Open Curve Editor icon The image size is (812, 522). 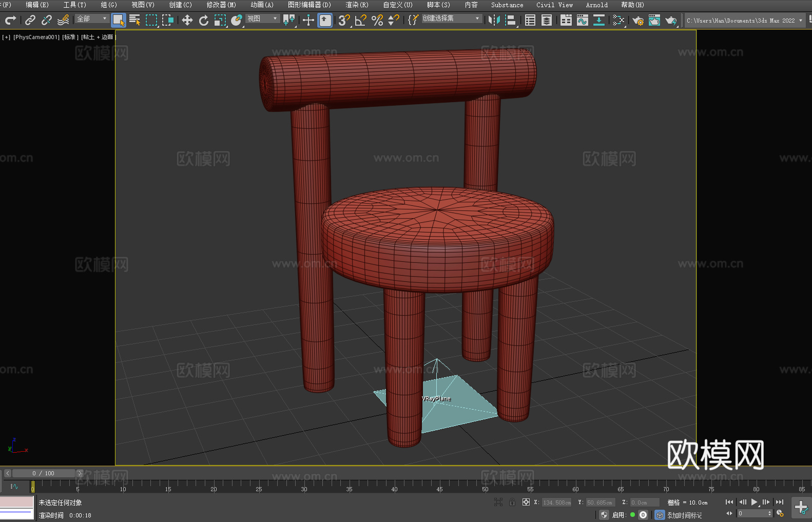(x=583, y=21)
